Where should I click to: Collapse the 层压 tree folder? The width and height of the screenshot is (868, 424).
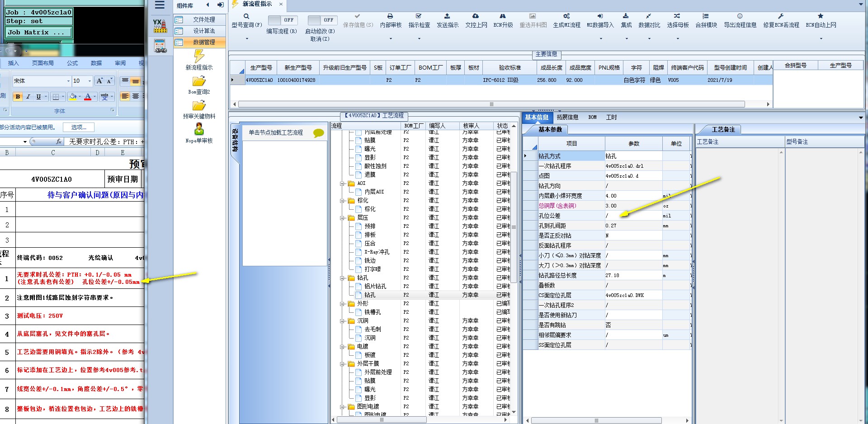coord(342,218)
